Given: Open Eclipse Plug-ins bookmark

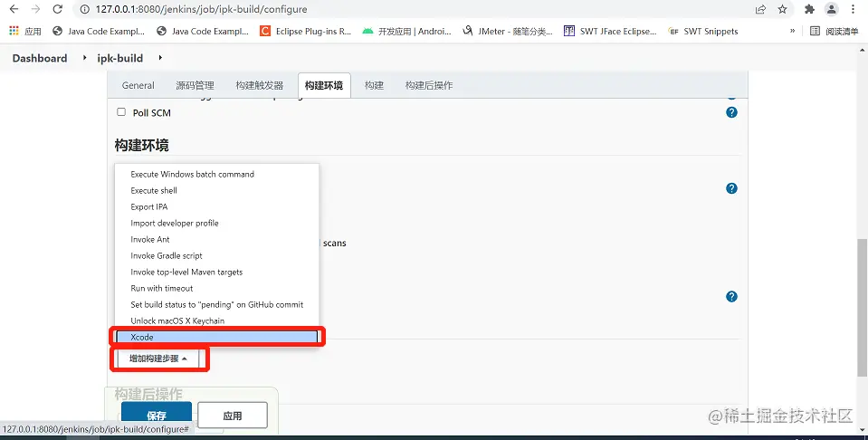Looking at the screenshot, I should pos(306,32).
